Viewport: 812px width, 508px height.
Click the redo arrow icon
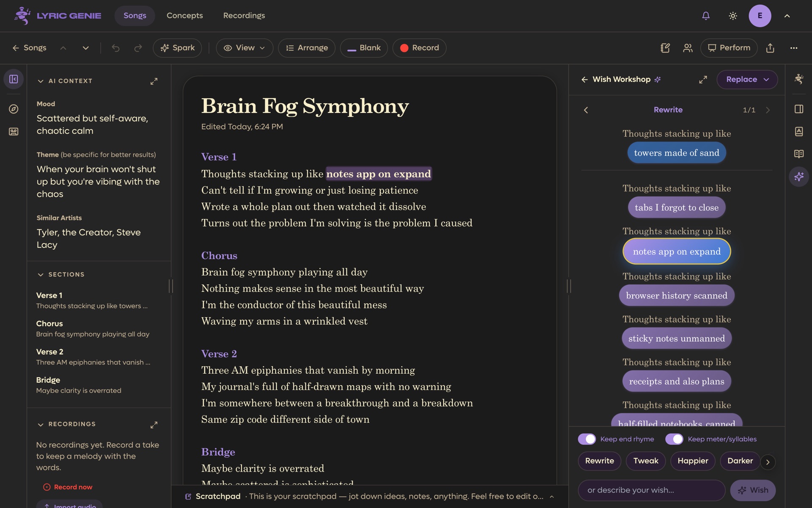coord(138,48)
